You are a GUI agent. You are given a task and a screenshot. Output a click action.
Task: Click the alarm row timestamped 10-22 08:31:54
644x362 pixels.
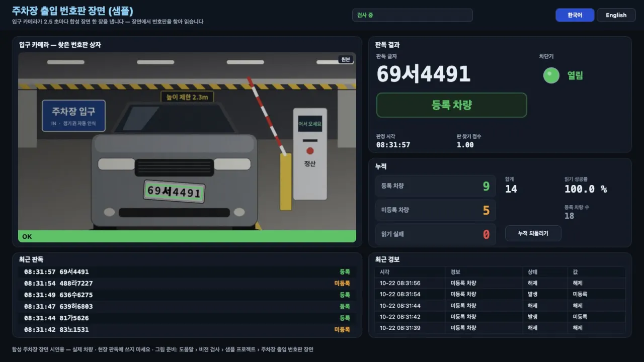(x=500, y=294)
